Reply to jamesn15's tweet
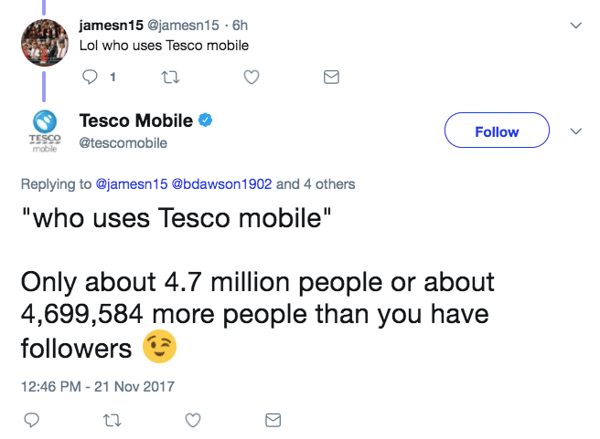This screenshot has height=439, width=600. pyautogui.click(x=89, y=76)
